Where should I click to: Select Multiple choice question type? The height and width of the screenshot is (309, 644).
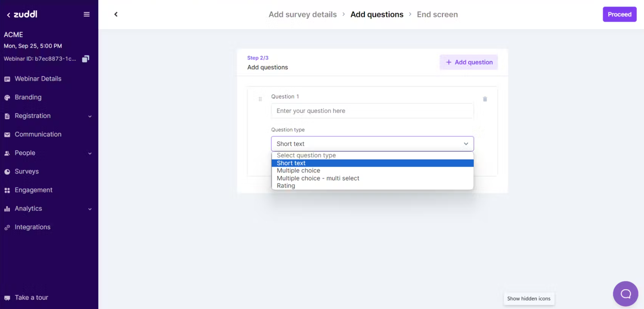pos(298,171)
